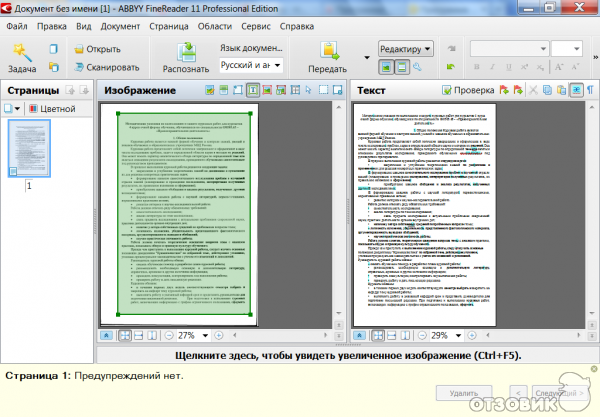Expand the Редактиру layout mode dropdown
Viewport: 600px width, 417px height.
point(405,48)
